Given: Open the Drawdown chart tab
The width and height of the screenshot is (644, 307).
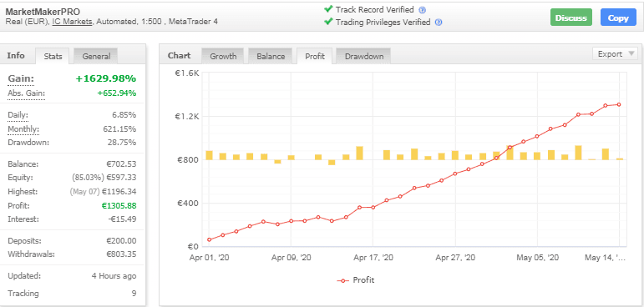Looking at the screenshot, I should [x=364, y=56].
